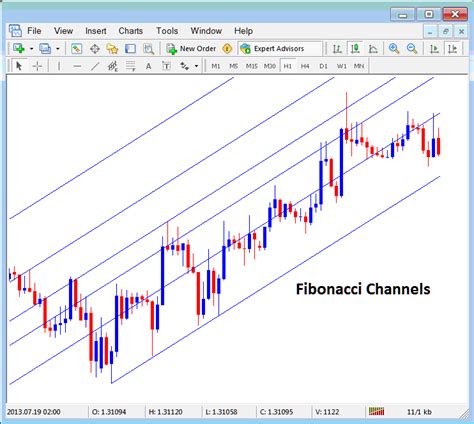The image size is (474, 424).
Task: Select the text label T tool
Action: (166, 66)
